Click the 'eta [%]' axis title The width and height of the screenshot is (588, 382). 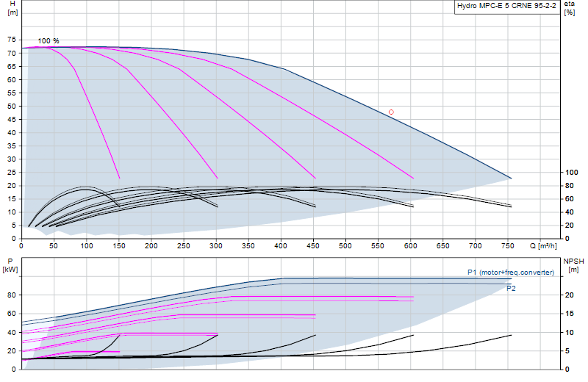[x=569, y=8]
